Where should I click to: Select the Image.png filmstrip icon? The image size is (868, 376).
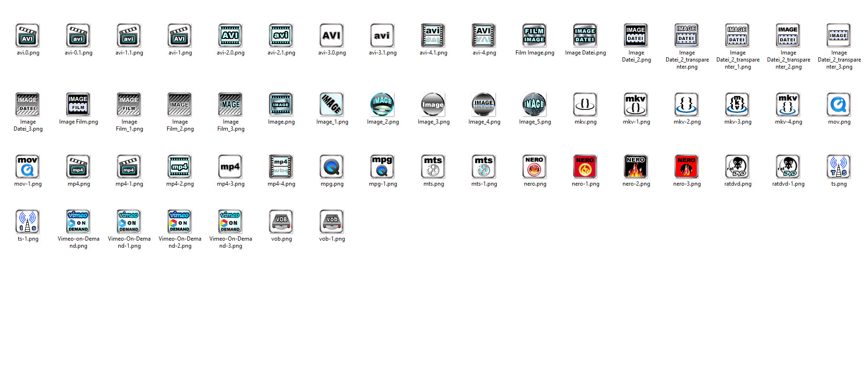click(281, 104)
